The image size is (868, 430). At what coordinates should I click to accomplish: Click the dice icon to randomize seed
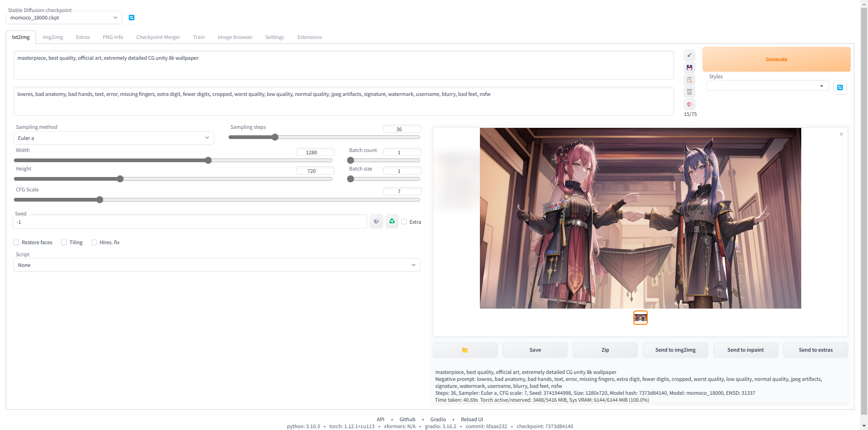click(377, 221)
